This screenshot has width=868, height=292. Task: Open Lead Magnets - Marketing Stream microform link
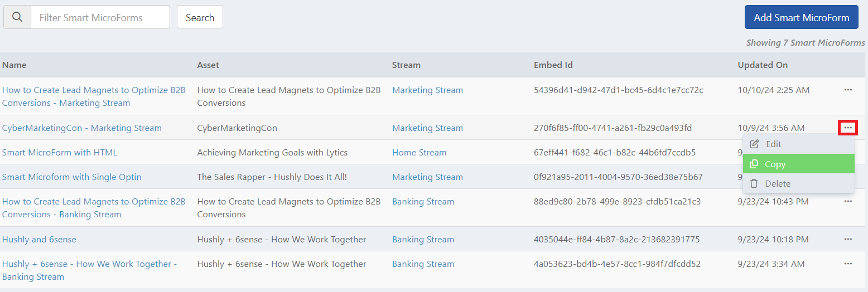tap(94, 96)
